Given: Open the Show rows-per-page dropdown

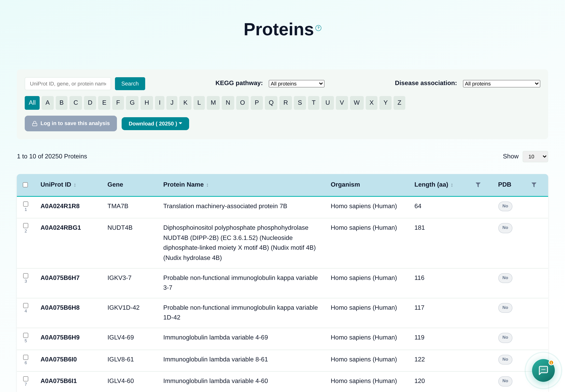Looking at the screenshot, I should coord(535,156).
